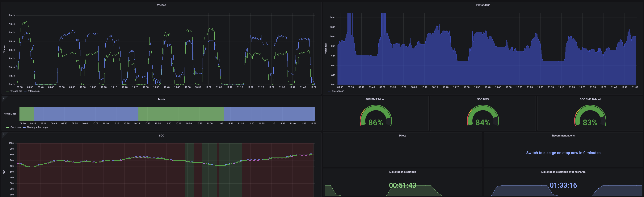
Task: Click the info icon on the Mode panel
Action: (3, 98)
